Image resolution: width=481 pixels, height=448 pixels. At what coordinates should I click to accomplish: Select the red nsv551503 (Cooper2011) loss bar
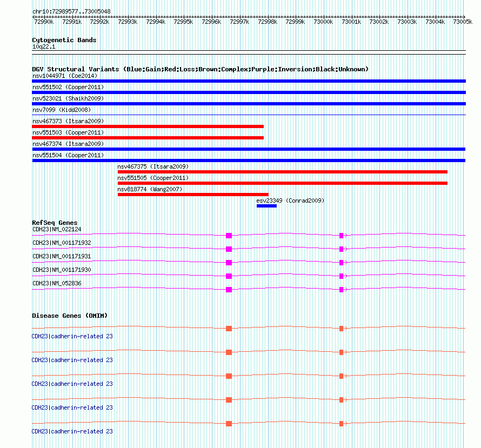tap(148, 138)
